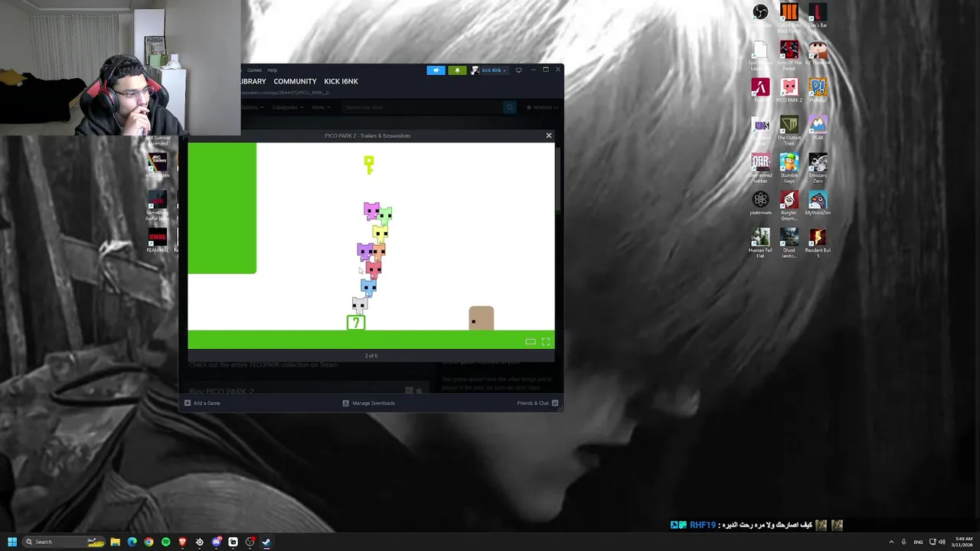Open the clock and date in taskbar

click(x=962, y=542)
